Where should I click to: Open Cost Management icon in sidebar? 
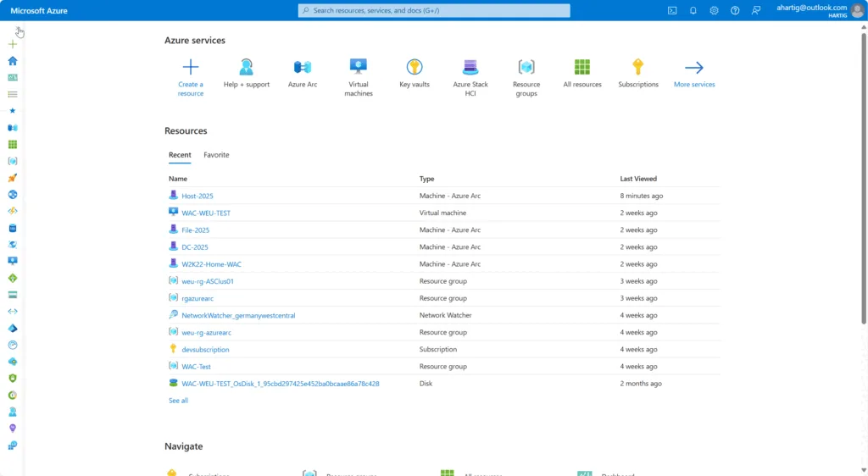click(12, 395)
